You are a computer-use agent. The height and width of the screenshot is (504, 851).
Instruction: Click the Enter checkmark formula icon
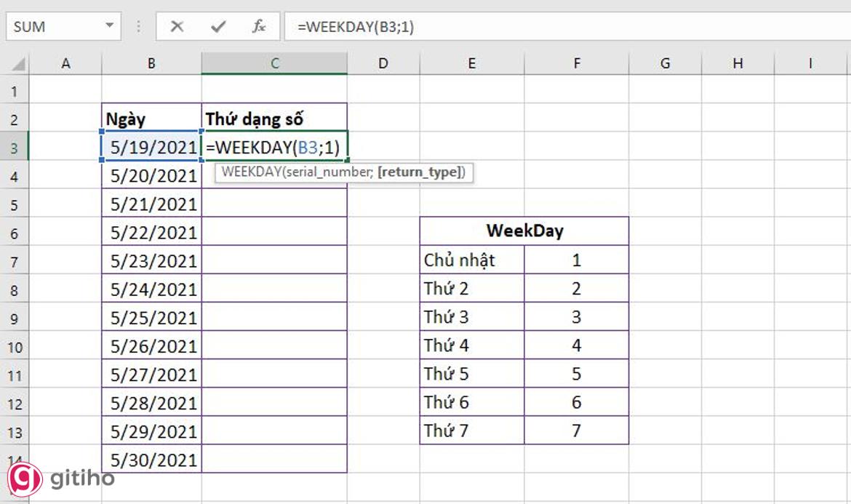tap(217, 27)
